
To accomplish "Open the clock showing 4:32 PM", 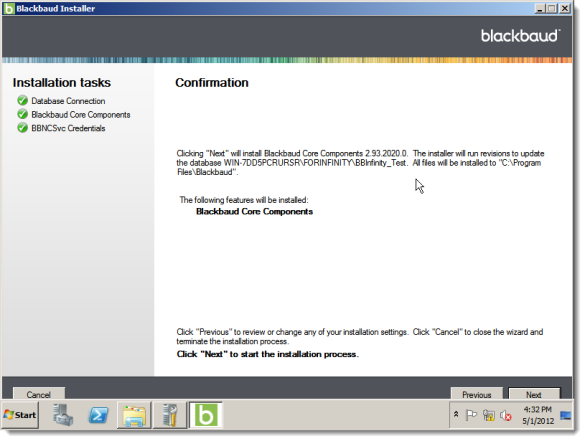I will point(538,415).
